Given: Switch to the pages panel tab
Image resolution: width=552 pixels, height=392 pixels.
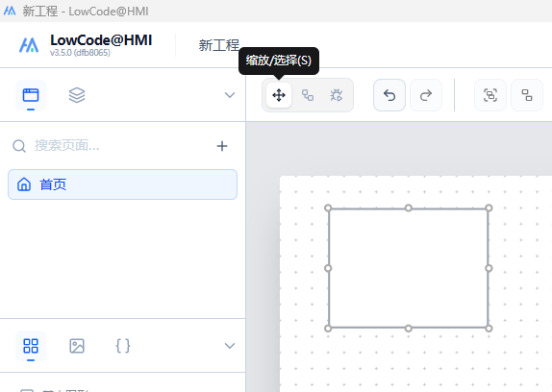Looking at the screenshot, I should pyautogui.click(x=31, y=95).
